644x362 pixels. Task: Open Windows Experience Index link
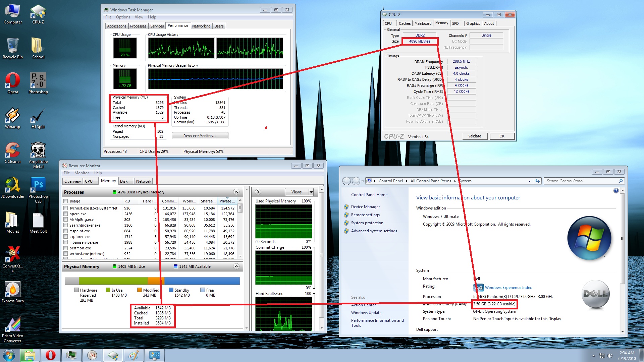508,288
